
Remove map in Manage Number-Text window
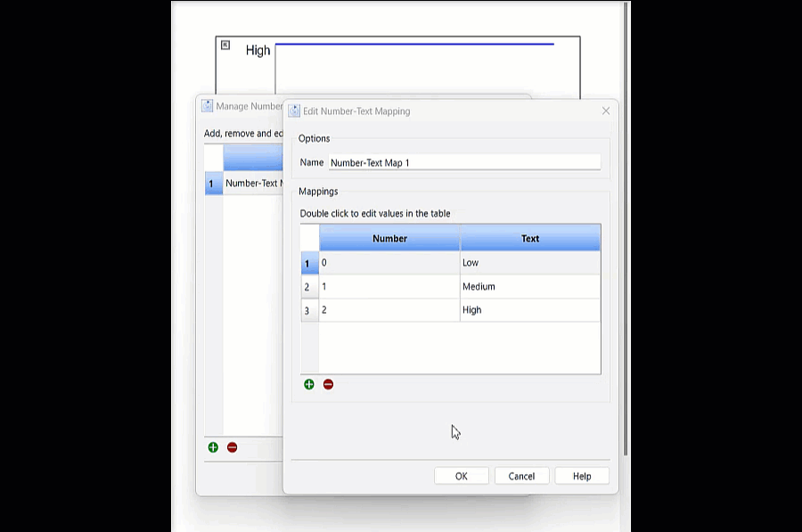point(233,447)
